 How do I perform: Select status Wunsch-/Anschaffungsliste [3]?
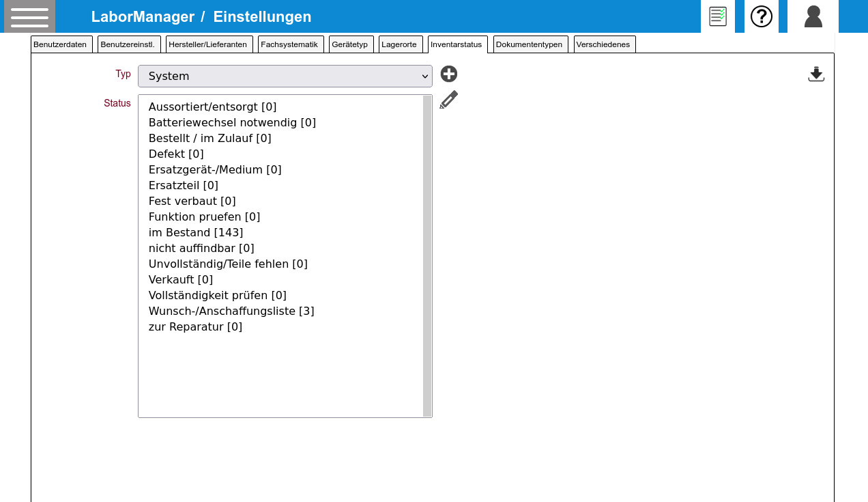pyautogui.click(x=280, y=311)
